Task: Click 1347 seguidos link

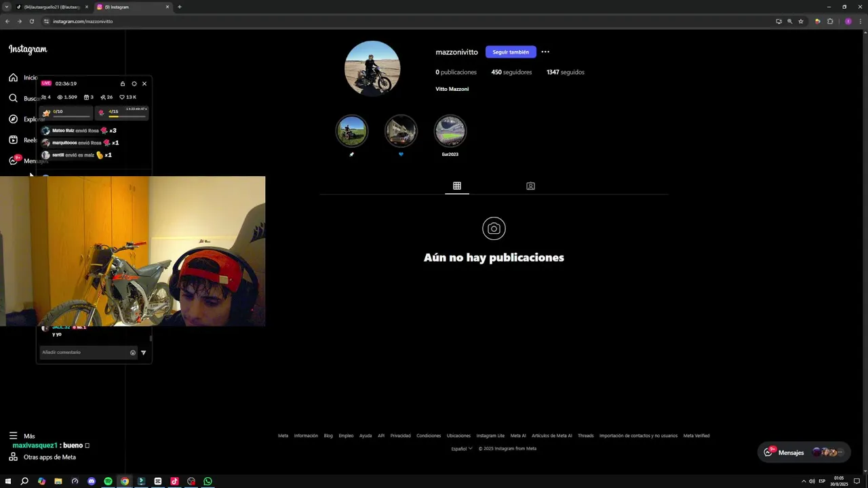Action: point(566,72)
